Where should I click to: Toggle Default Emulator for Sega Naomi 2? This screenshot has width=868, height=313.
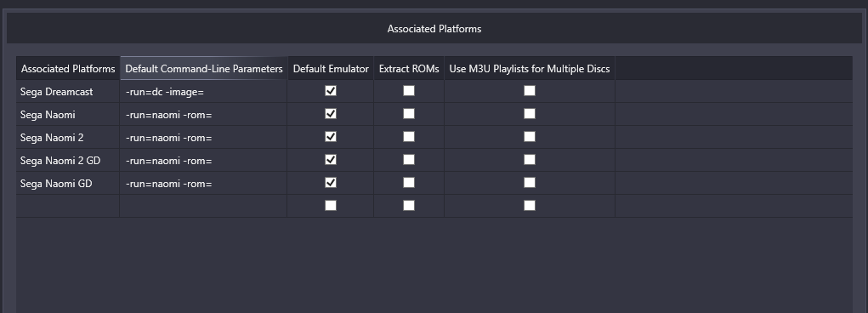331,137
